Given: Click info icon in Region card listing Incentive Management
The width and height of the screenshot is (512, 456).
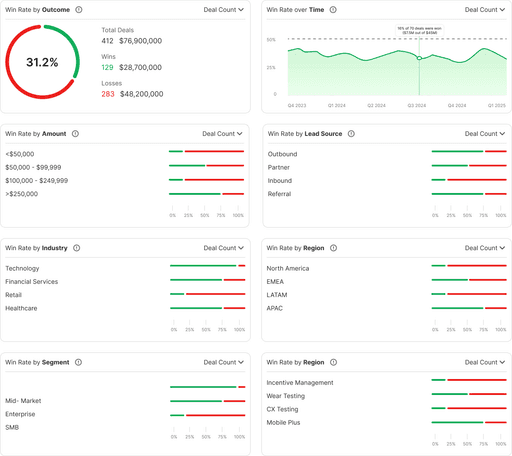Looking at the screenshot, I should click(333, 362).
